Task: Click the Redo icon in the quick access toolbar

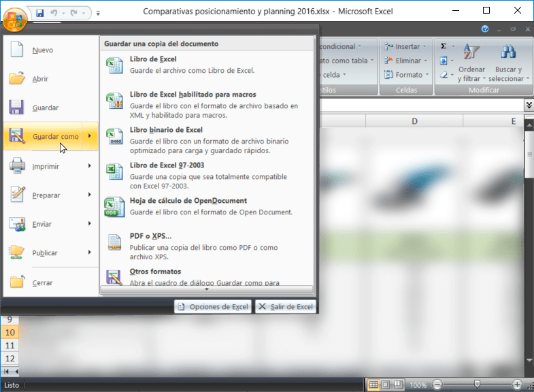Action: pos(74,13)
